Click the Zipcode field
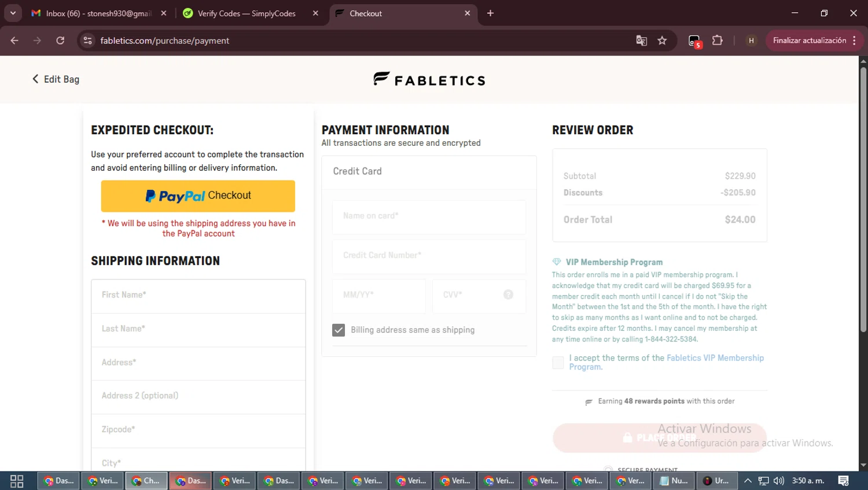 [x=198, y=430]
